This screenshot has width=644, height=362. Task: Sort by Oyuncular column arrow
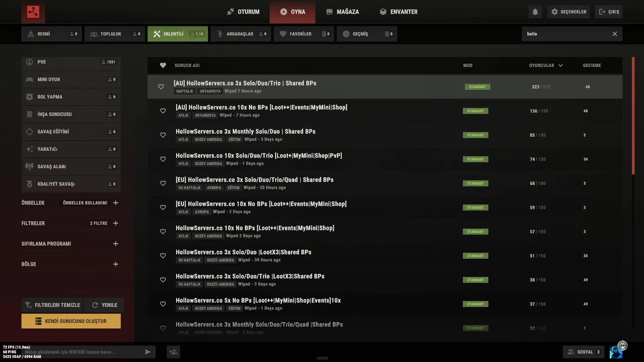560,65
